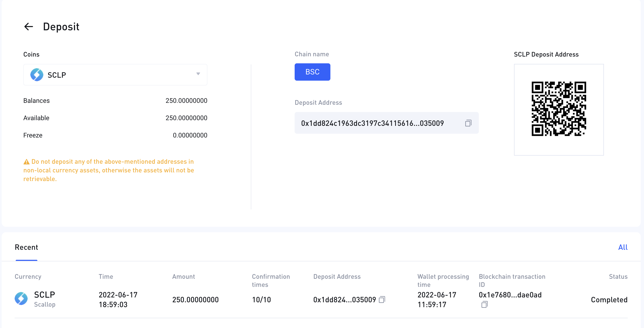Open the All deposits link
Viewport: 644px width, 328px height.
click(623, 247)
